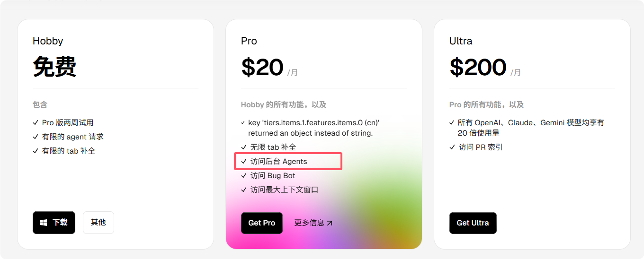This screenshot has width=644, height=259.
Task: Click the arrow icon beside 更多信息
Action: click(330, 223)
